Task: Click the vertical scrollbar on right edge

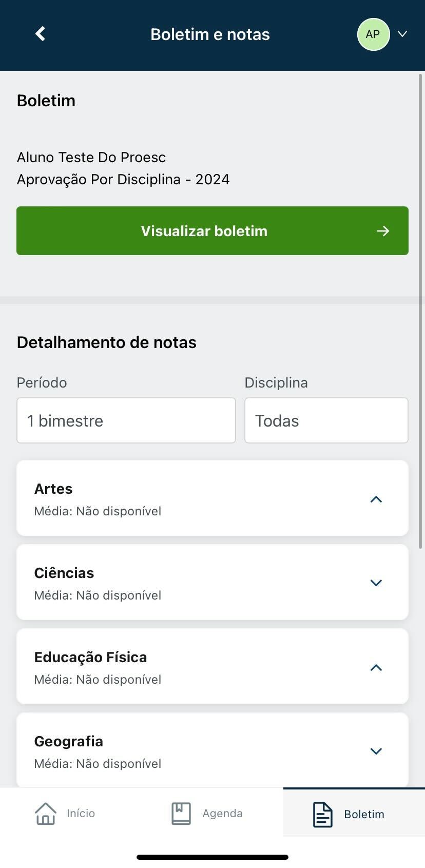Action: 420,312
